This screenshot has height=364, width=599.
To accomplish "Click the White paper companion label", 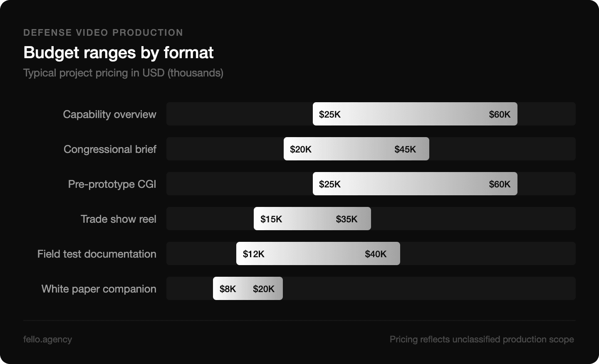I will coord(99,289).
